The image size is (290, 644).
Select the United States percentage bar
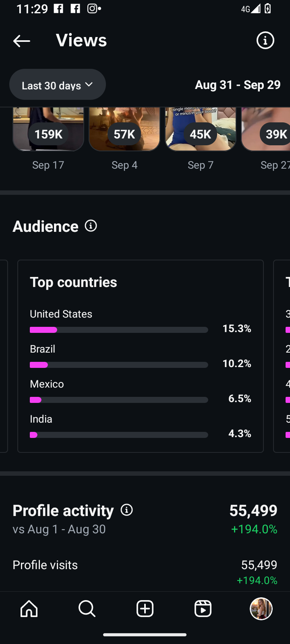coord(119,330)
